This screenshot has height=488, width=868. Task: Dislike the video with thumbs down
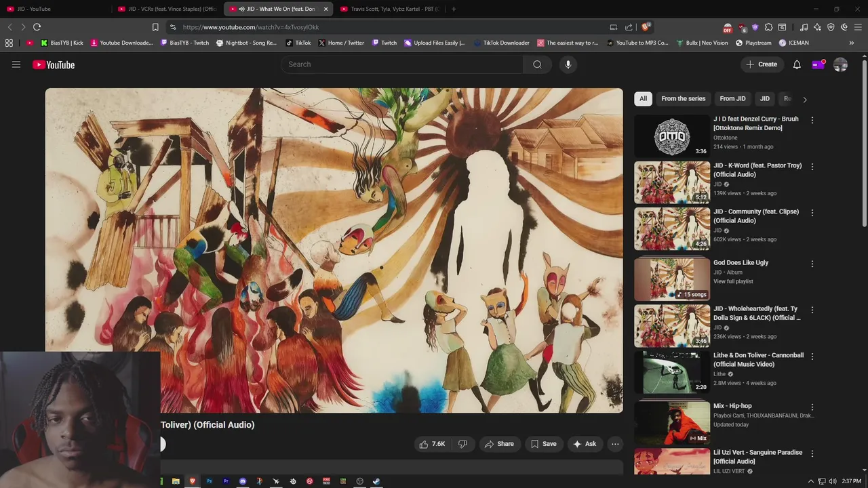462,444
